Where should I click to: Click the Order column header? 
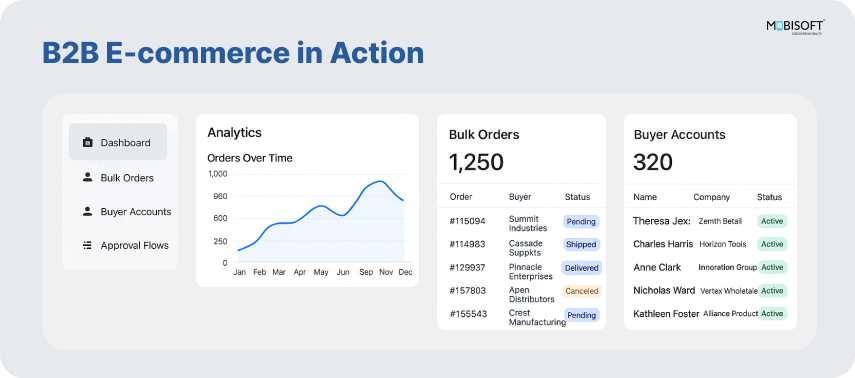[x=461, y=197]
